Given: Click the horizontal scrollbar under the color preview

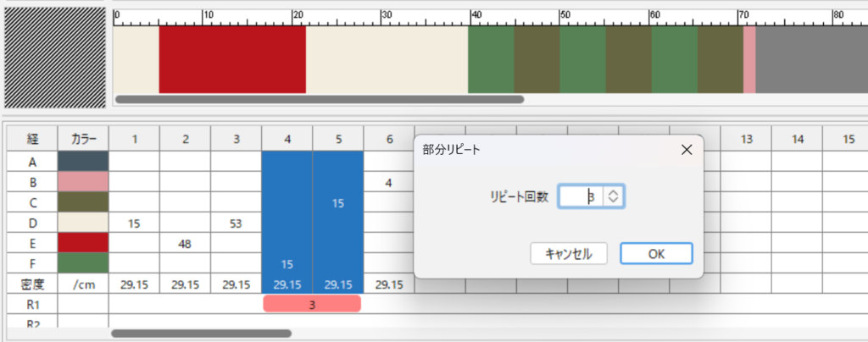Looking at the screenshot, I should 320,99.
